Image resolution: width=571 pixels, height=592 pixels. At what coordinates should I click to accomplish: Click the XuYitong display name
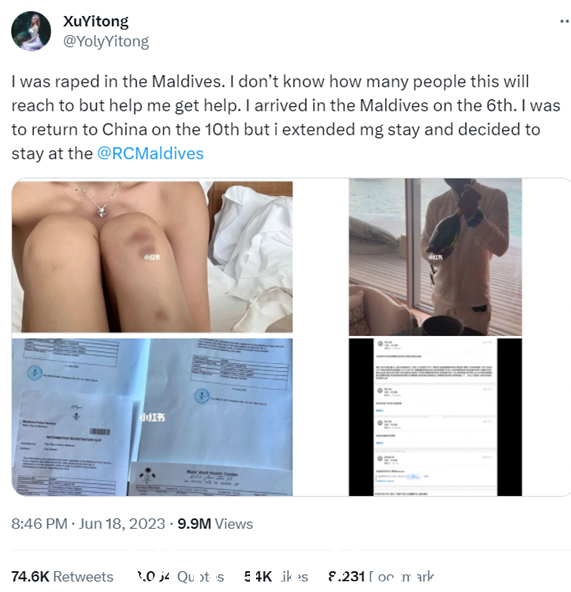pos(96,21)
